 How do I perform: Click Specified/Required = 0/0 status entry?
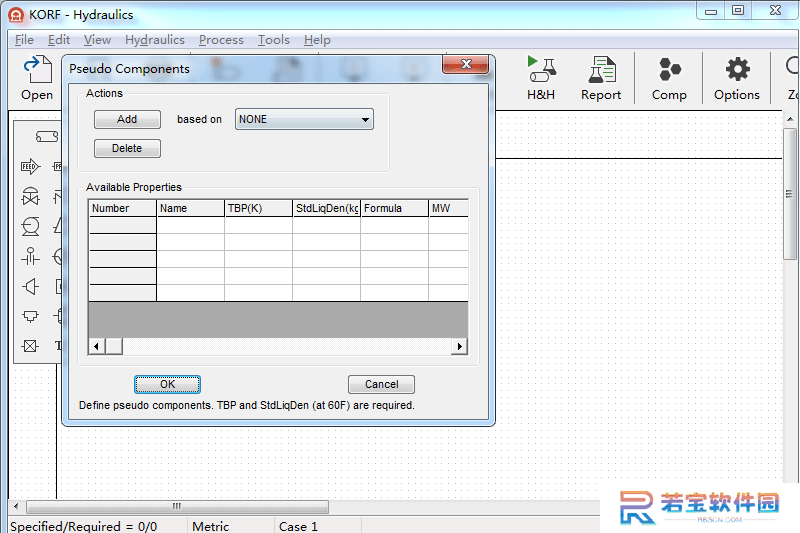84,526
